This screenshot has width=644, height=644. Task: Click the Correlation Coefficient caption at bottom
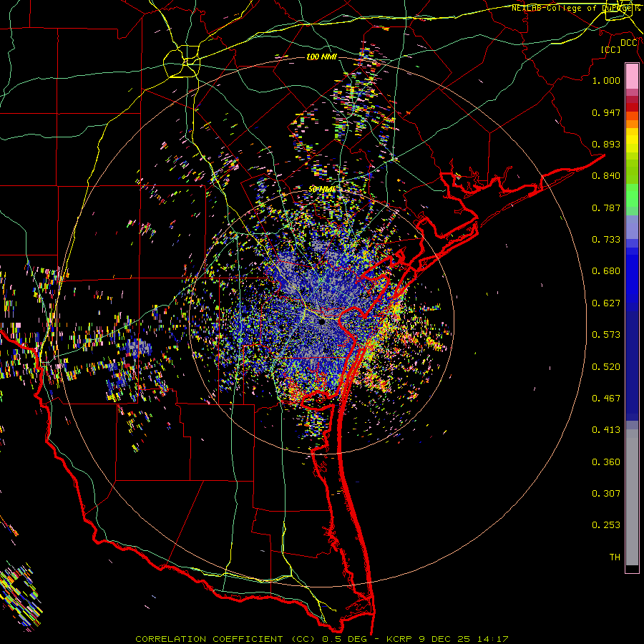tap(321, 639)
